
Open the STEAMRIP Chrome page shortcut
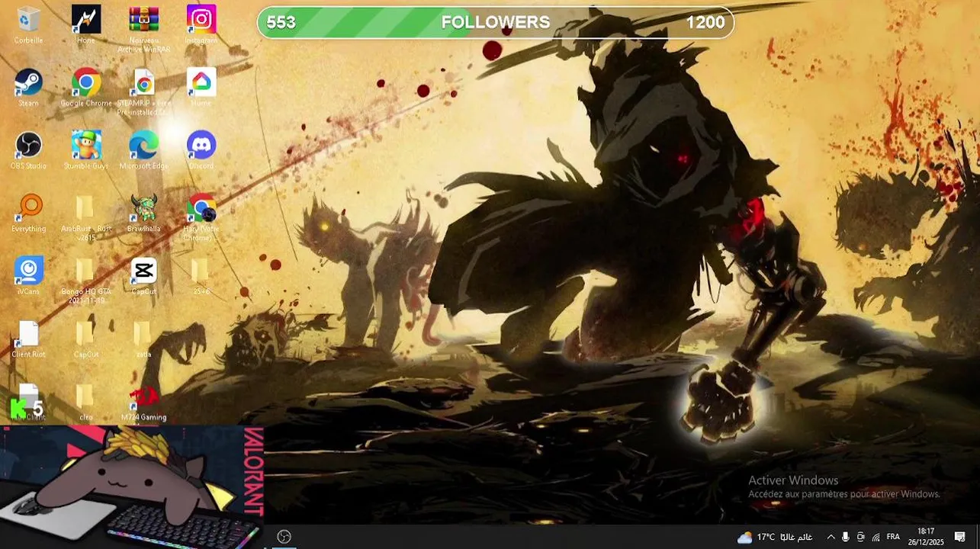tap(143, 92)
